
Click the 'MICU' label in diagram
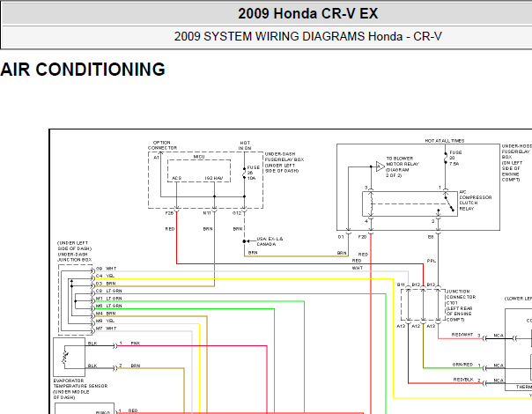point(199,157)
